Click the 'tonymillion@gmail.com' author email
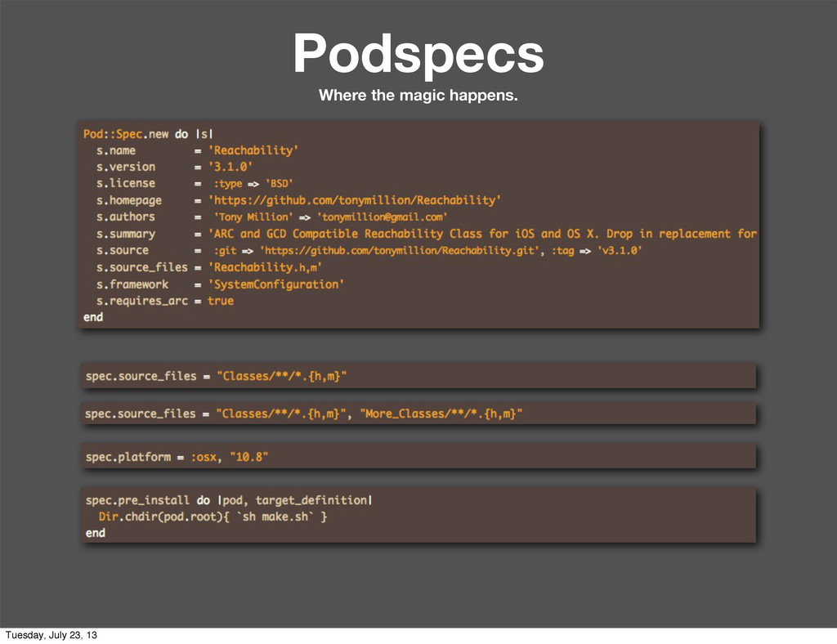 (x=383, y=217)
